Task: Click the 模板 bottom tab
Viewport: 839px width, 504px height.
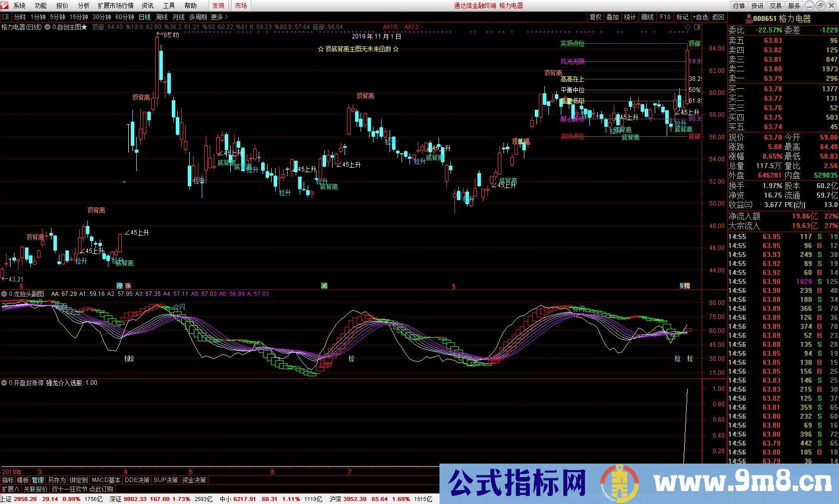Action: click(23, 480)
